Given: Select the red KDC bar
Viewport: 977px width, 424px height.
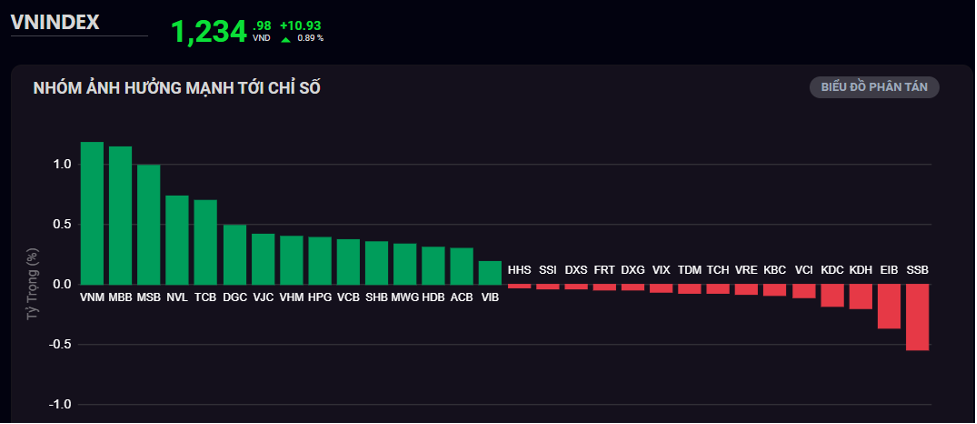Looking at the screenshot, I should (832, 295).
